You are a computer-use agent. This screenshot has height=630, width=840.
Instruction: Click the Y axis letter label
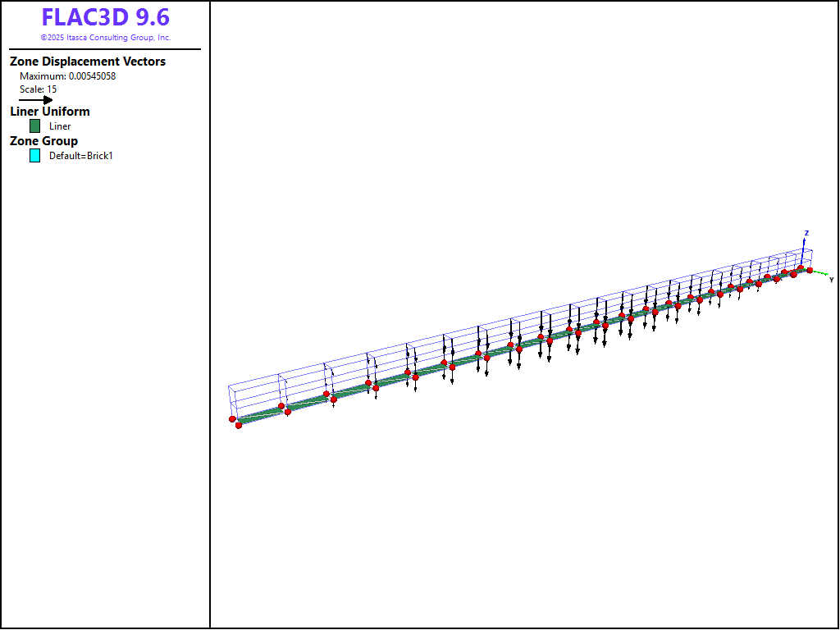pos(831,281)
